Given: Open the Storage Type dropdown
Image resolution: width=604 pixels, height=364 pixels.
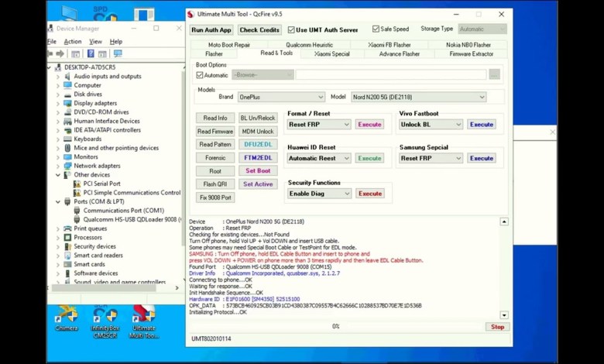Looking at the screenshot, I should click(482, 29).
